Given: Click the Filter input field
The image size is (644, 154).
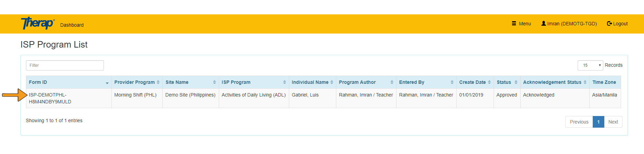Looking at the screenshot, I should [x=65, y=65].
